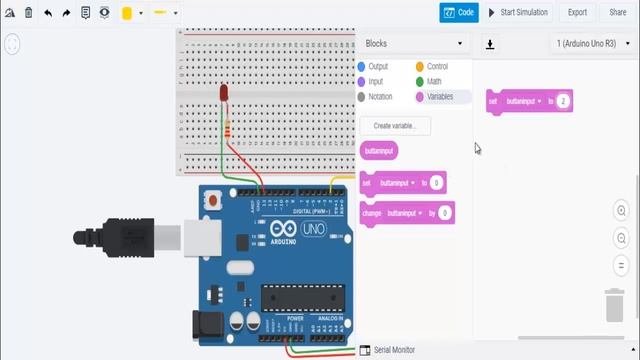The width and height of the screenshot is (640, 360).
Task: Click the workspace trash can
Action: pos(615,305)
